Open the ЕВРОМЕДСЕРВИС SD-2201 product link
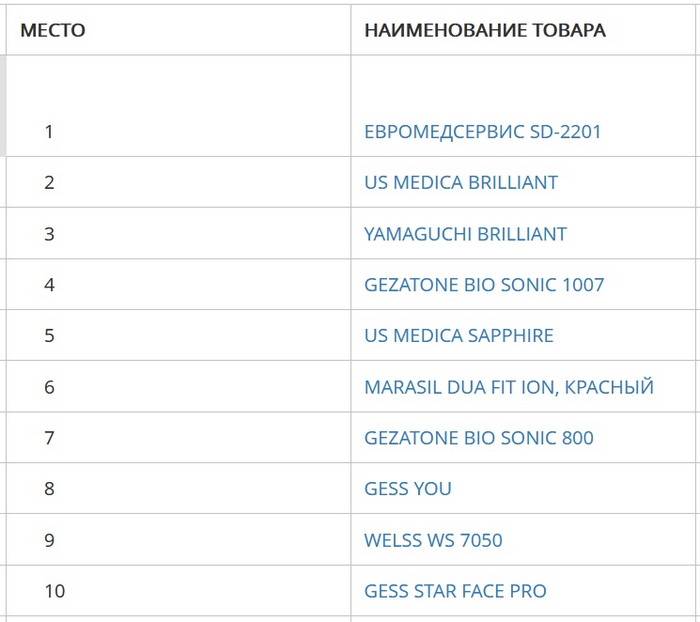 pos(482,131)
